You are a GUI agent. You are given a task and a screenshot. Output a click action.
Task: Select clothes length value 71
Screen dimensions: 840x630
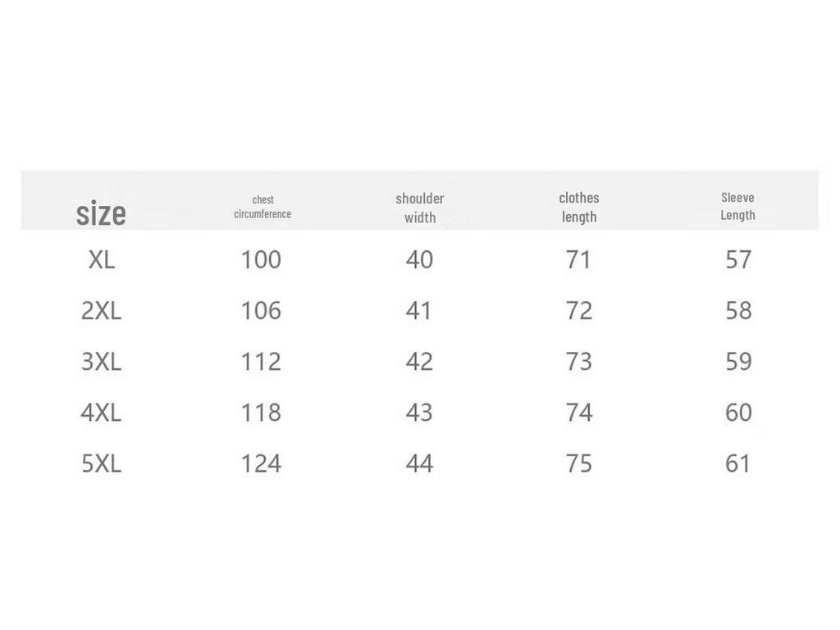coord(578,260)
